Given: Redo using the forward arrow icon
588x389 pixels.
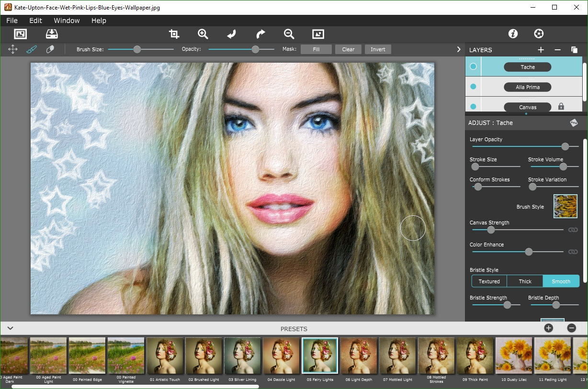Looking at the screenshot, I should coord(260,34).
